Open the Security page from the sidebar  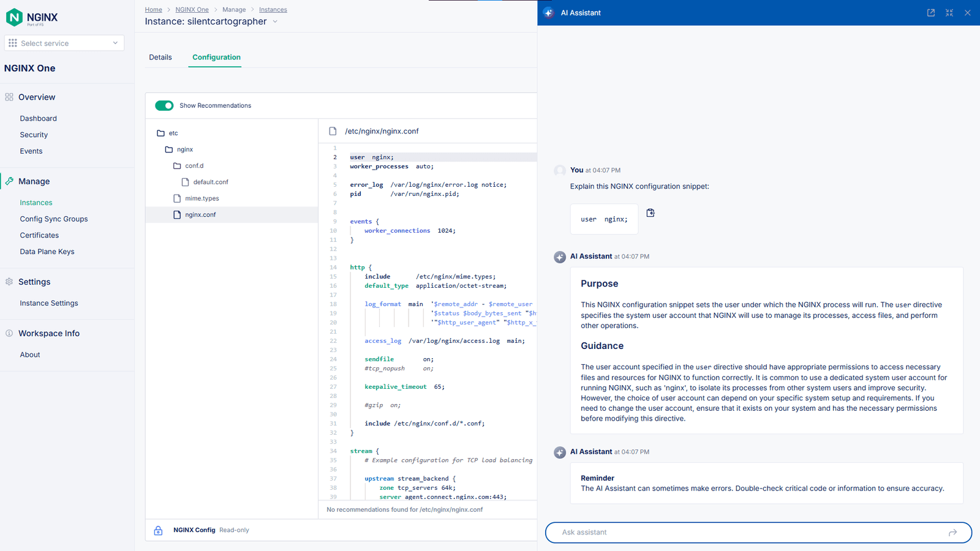point(34,134)
